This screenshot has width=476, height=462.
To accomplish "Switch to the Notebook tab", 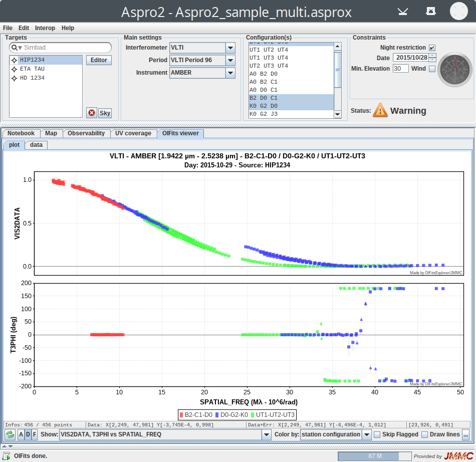I will tap(21, 133).
